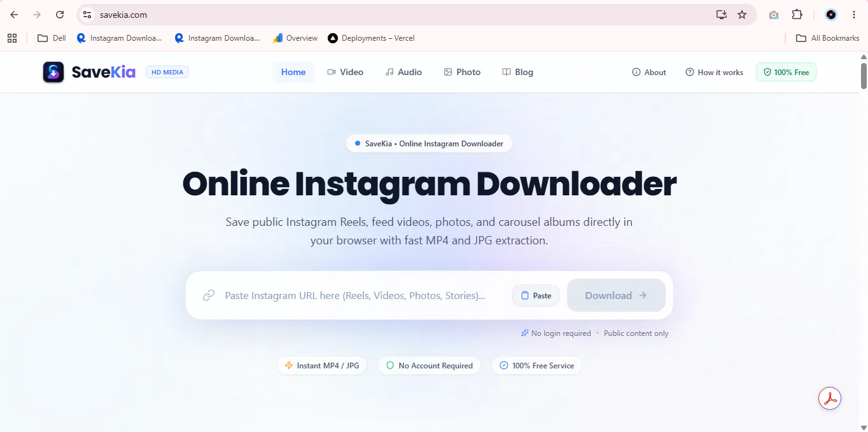This screenshot has height=432, width=868.
Task: Open Chrome three-dot menu
Action: click(854, 15)
